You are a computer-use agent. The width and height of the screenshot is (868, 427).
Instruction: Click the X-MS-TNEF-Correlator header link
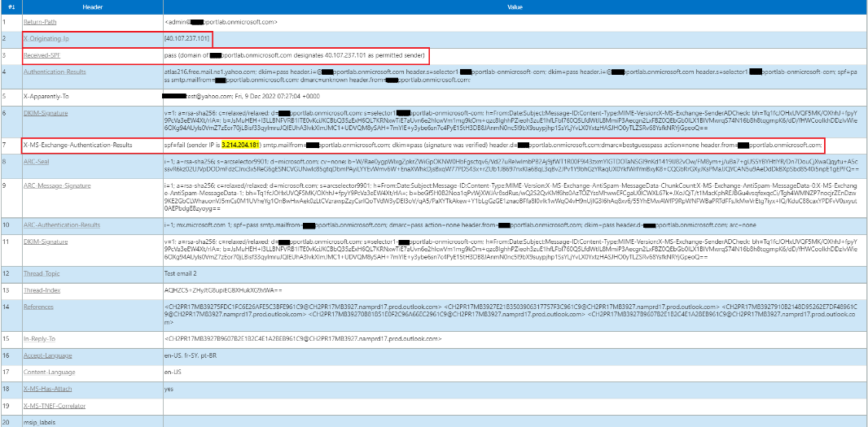point(55,406)
